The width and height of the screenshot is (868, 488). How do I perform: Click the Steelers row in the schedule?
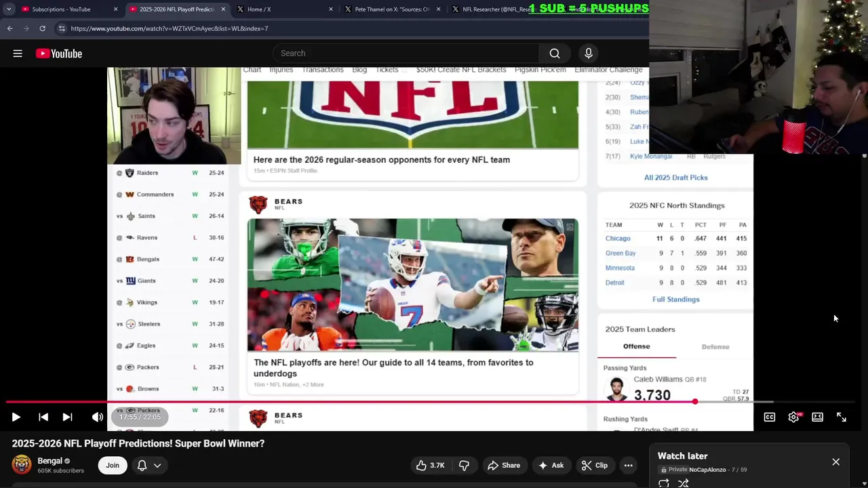click(170, 324)
